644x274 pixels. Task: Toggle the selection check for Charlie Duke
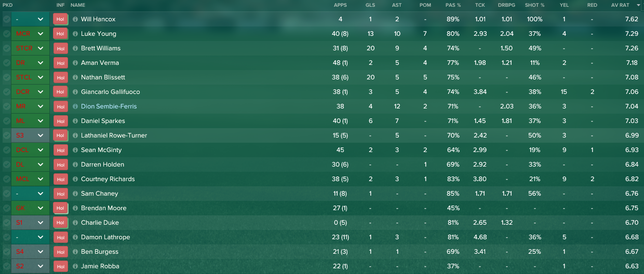(6, 223)
